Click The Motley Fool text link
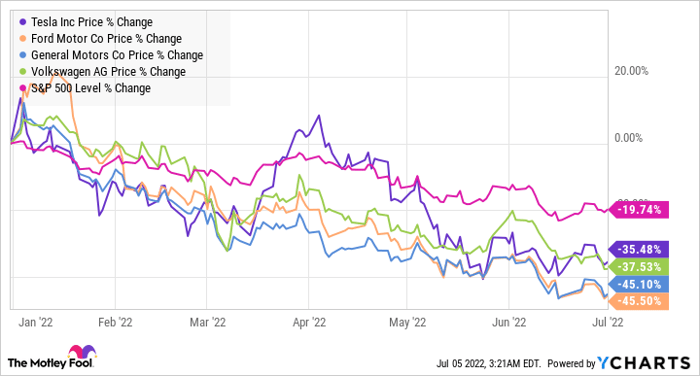 coord(50,363)
